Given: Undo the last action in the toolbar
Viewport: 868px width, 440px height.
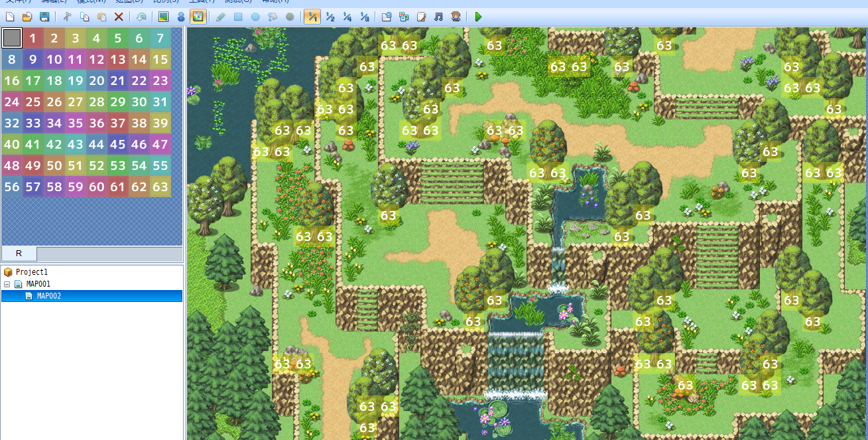Looking at the screenshot, I should 141,17.
